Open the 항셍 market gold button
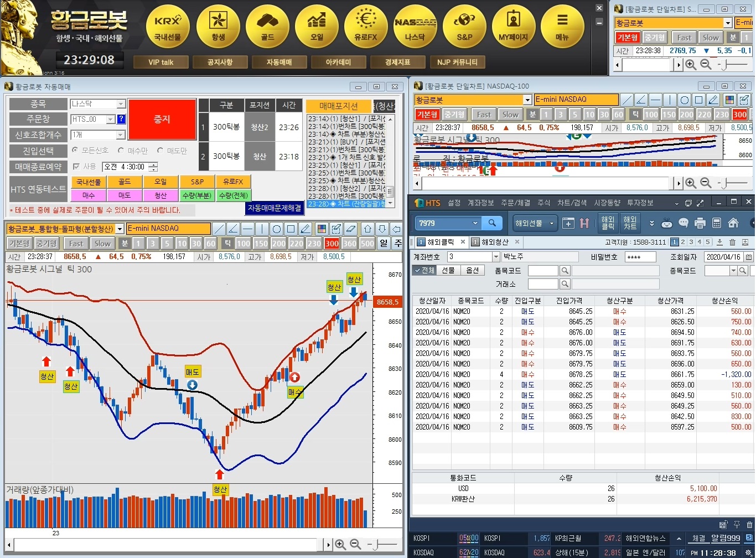This screenshot has height=558, width=756. click(x=218, y=26)
